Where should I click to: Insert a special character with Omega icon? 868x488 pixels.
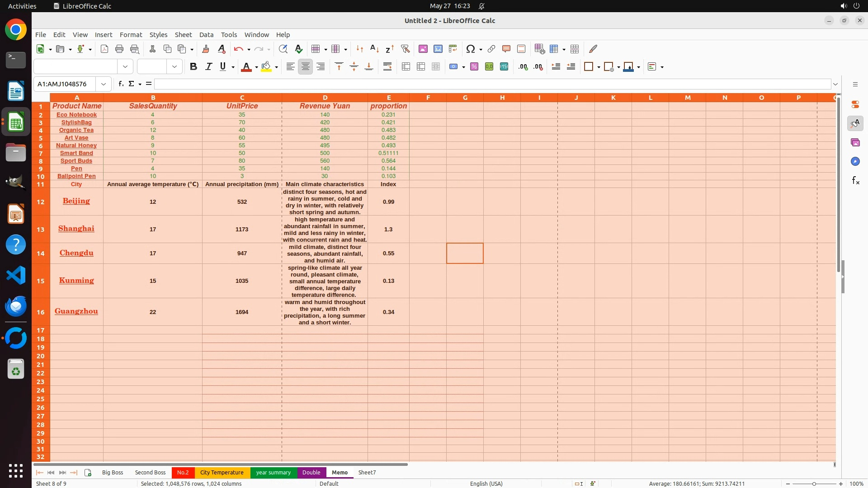471,49
